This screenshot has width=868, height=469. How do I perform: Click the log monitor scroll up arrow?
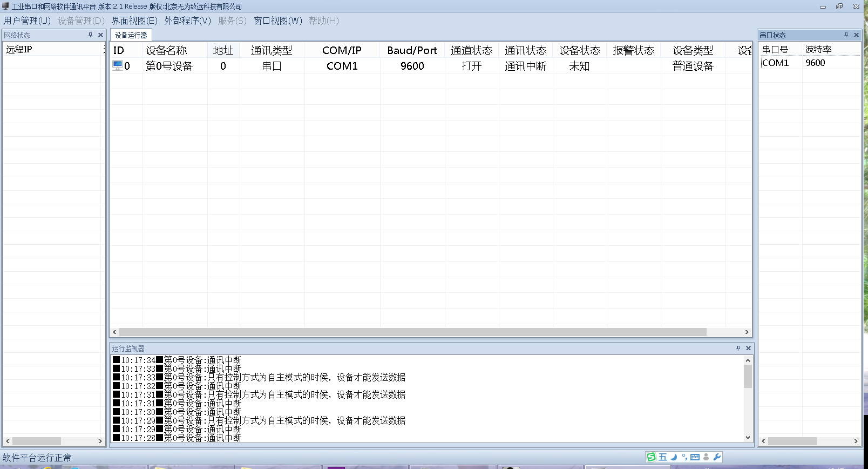point(748,360)
